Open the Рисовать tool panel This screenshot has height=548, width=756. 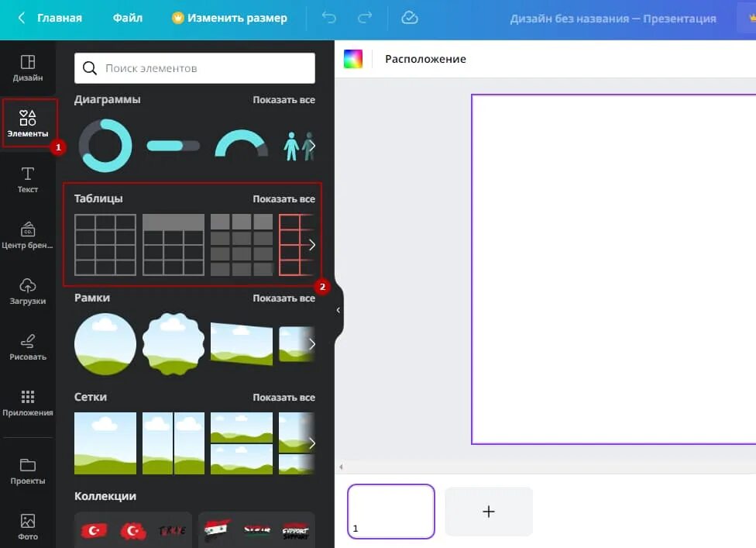point(27,347)
